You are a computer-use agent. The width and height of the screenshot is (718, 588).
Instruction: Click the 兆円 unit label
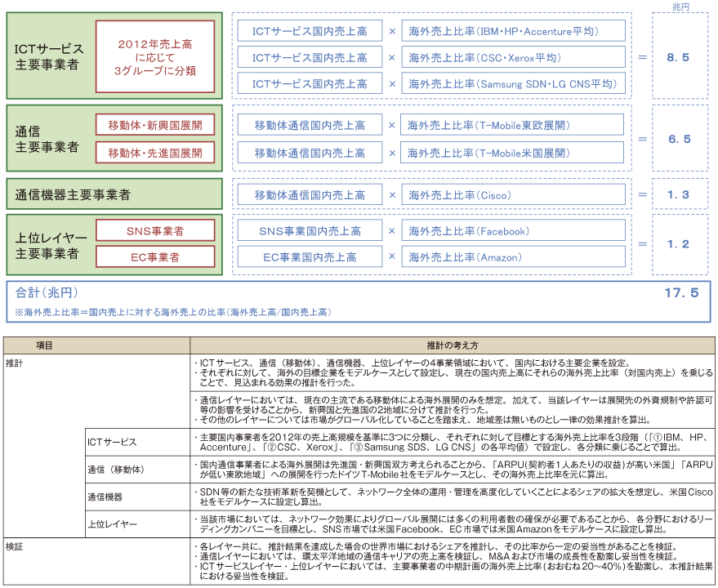coord(680,7)
